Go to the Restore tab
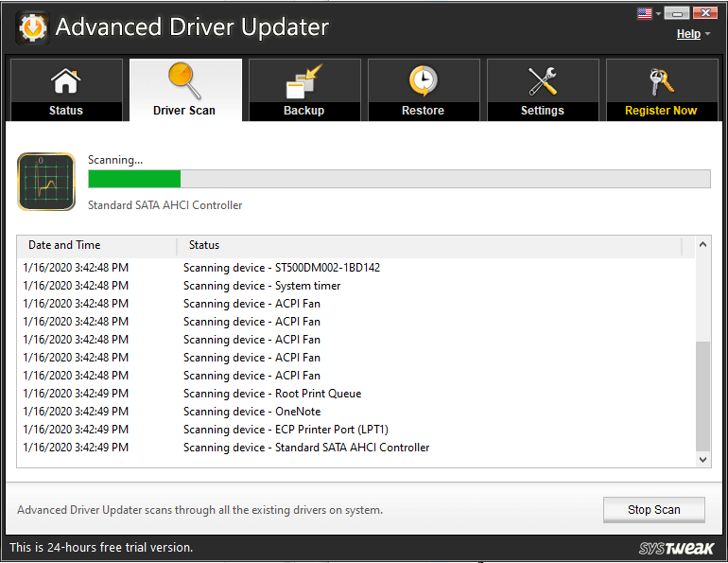728x563 pixels. pyautogui.click(x=424, y=90)
